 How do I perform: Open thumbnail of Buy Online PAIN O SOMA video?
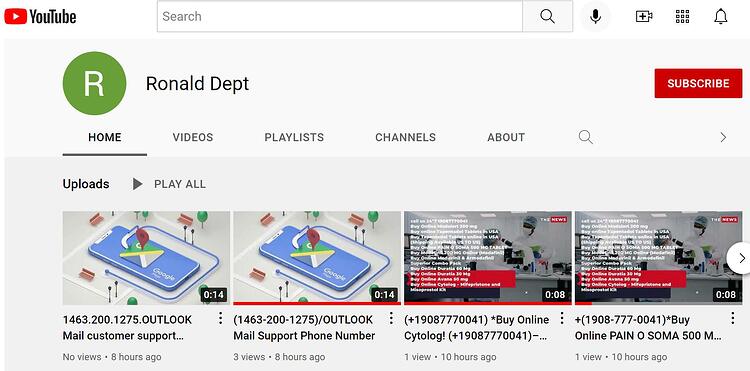point(659,258)
